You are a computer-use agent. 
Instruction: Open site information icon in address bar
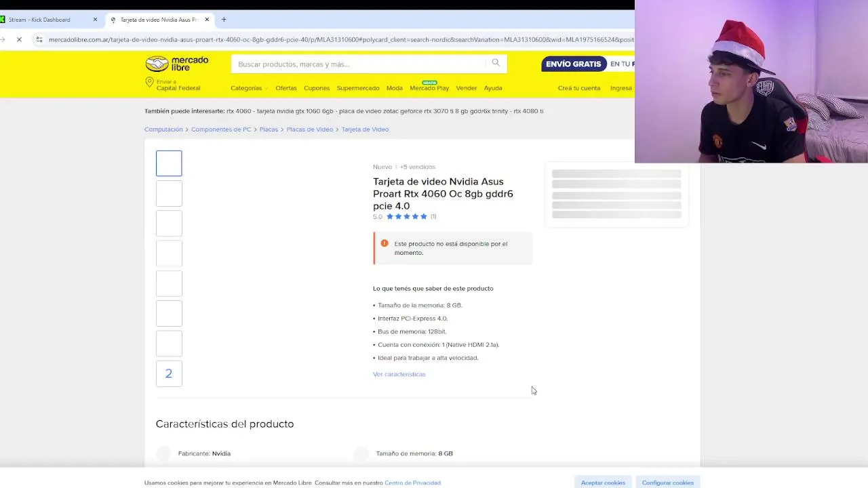[39, 39]
